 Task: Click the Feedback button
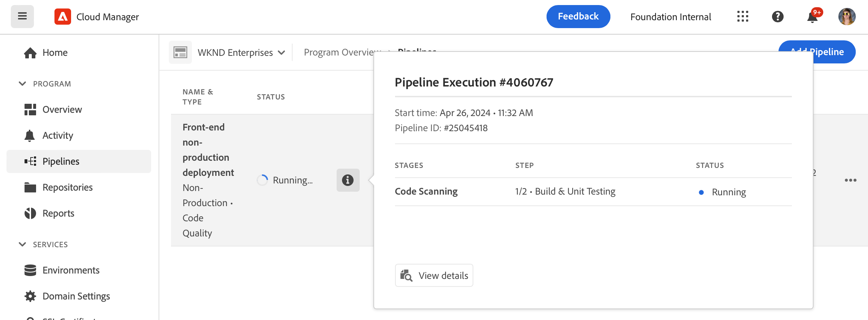coord(578,17)
